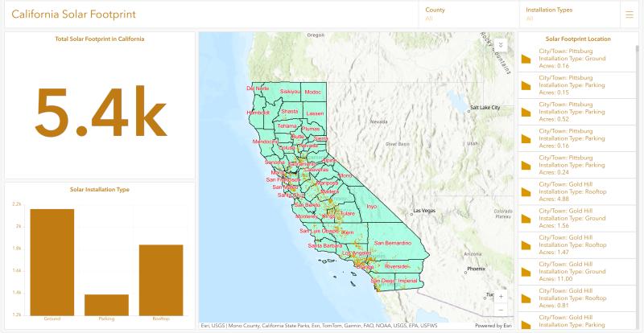Select Gold Hill Ground 1.56 acres item
Image resolution: width=644 pixels, height=333 pixels.
tap(576, 219)
